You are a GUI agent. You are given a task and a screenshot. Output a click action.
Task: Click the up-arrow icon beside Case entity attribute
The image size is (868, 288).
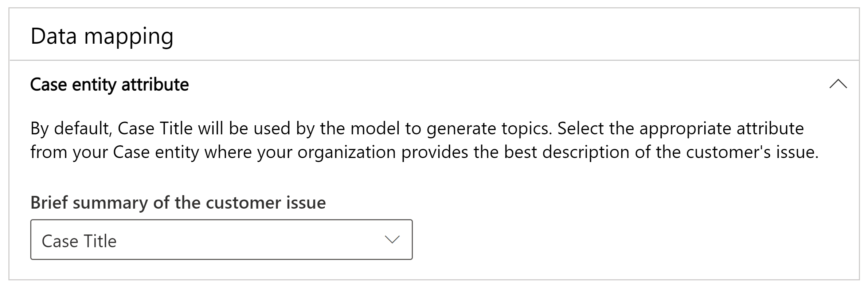[838, 84]
